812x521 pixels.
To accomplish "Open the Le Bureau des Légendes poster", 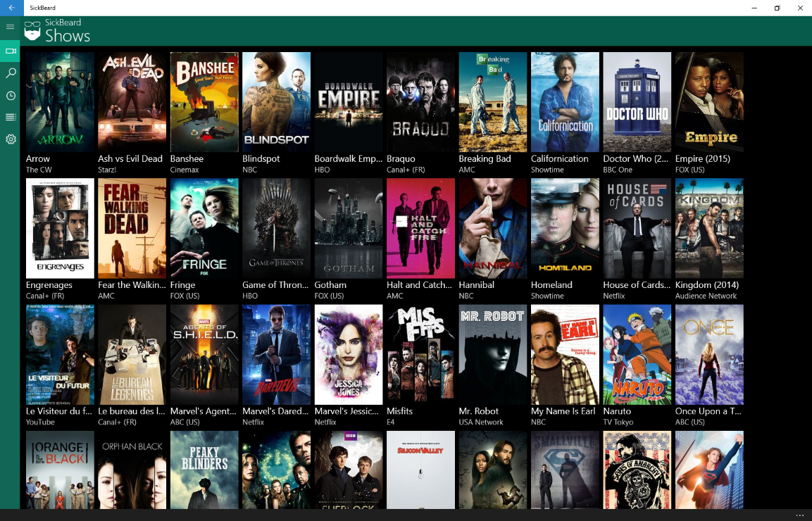I will pos(132,355).
